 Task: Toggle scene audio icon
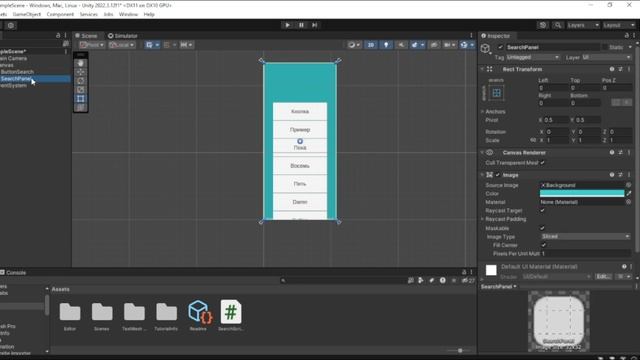(401, 45)
